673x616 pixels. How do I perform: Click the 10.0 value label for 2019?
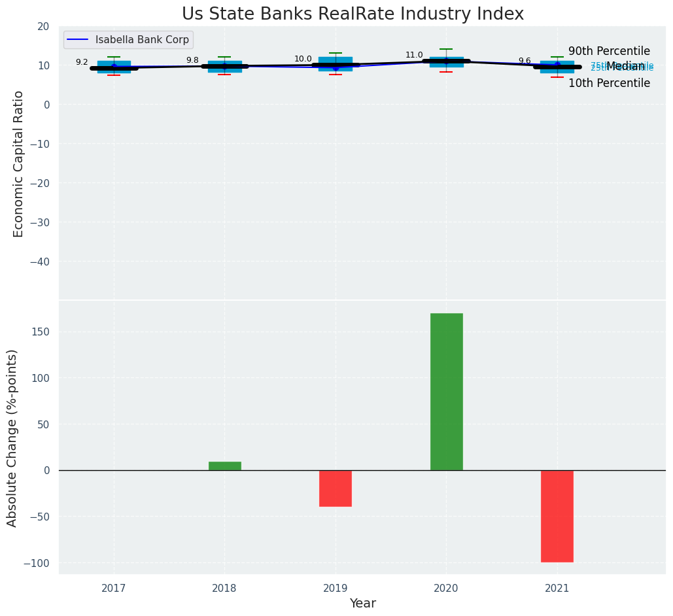click(x=303, y=59)
